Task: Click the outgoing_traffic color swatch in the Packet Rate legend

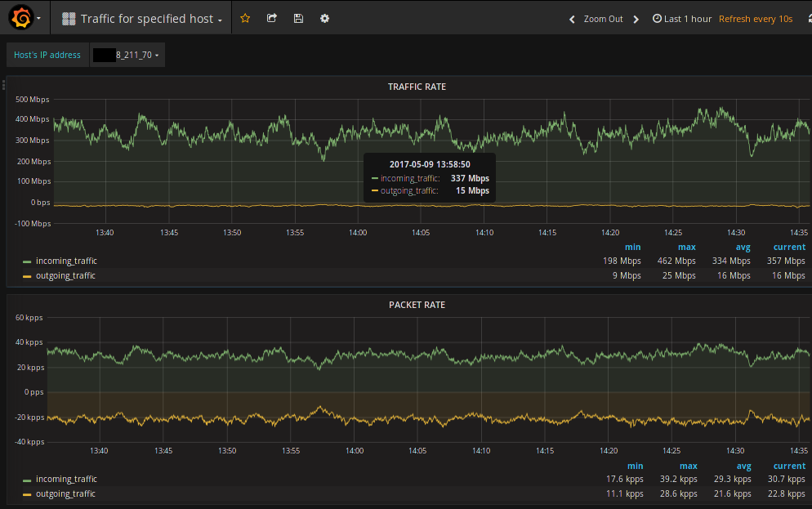Action: [27, 495]
